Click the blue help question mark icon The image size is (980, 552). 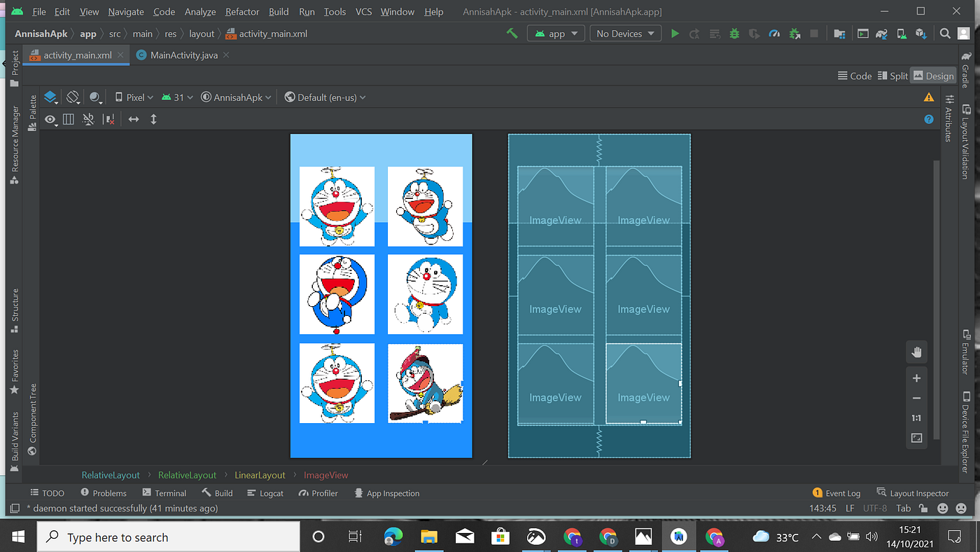(929, 119)
